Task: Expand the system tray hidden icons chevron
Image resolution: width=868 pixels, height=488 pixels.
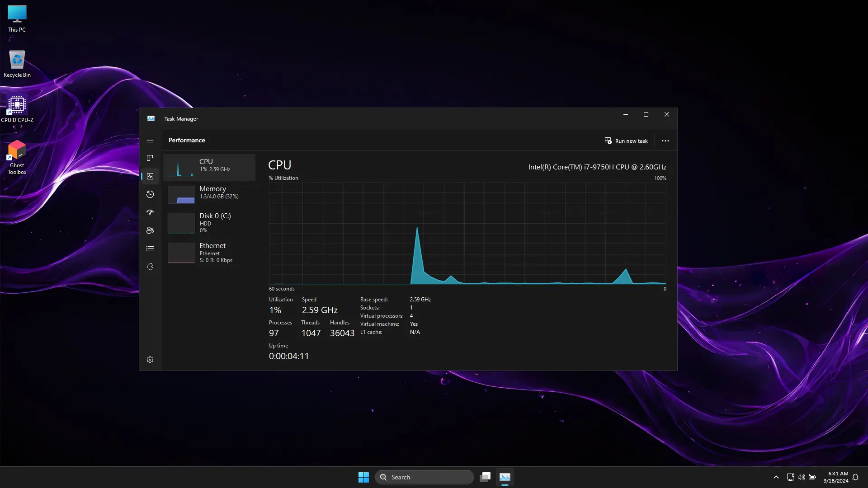Action: point(776,477)
